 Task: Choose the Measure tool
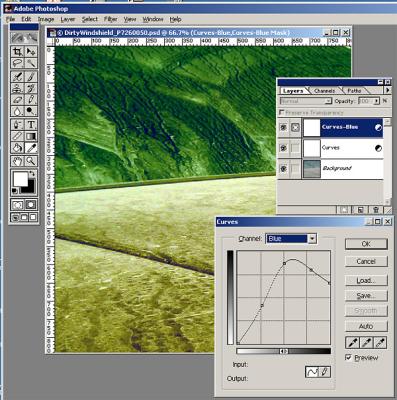[x=17, y=136]
